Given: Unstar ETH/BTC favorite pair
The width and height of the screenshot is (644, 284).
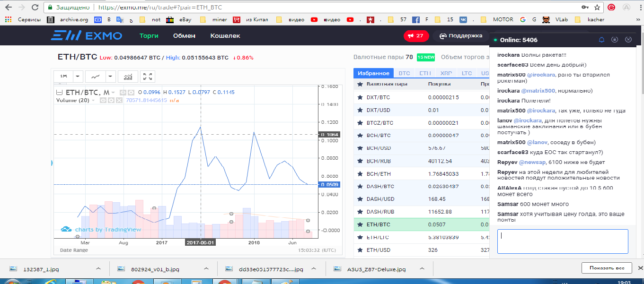Looking at the screenshot, I should 360,224.
